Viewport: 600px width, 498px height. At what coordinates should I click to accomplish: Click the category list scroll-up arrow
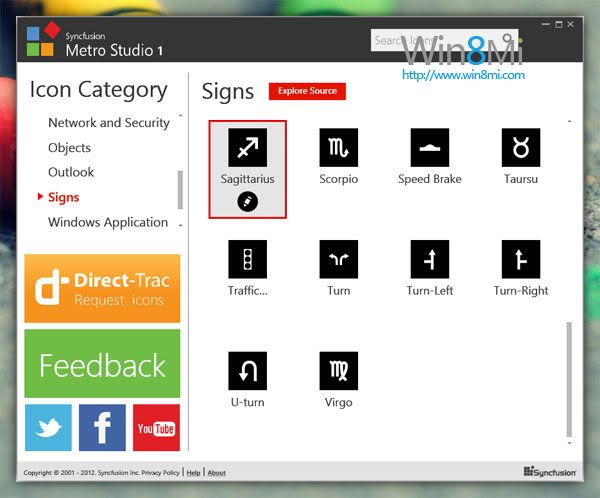pos(181,115)
